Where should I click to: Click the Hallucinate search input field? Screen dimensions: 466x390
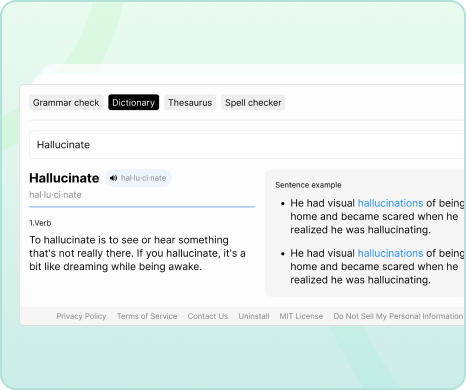coord(247,145)
